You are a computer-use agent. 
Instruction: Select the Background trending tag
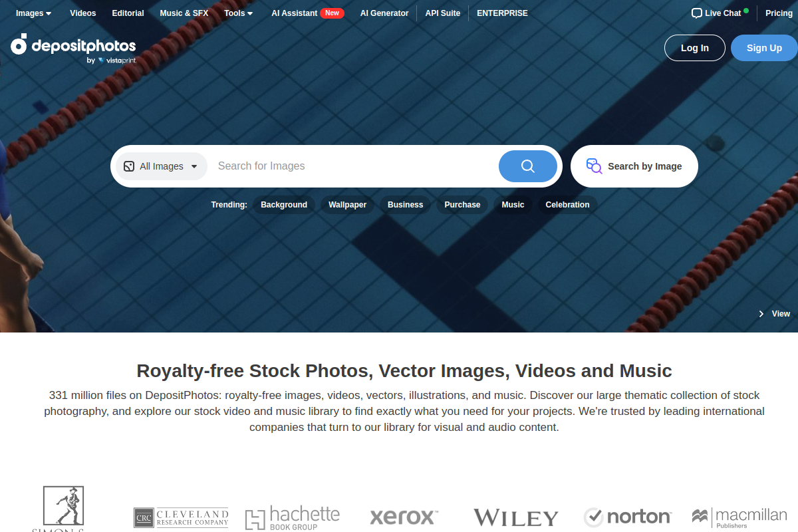click(x=284, y=205)
